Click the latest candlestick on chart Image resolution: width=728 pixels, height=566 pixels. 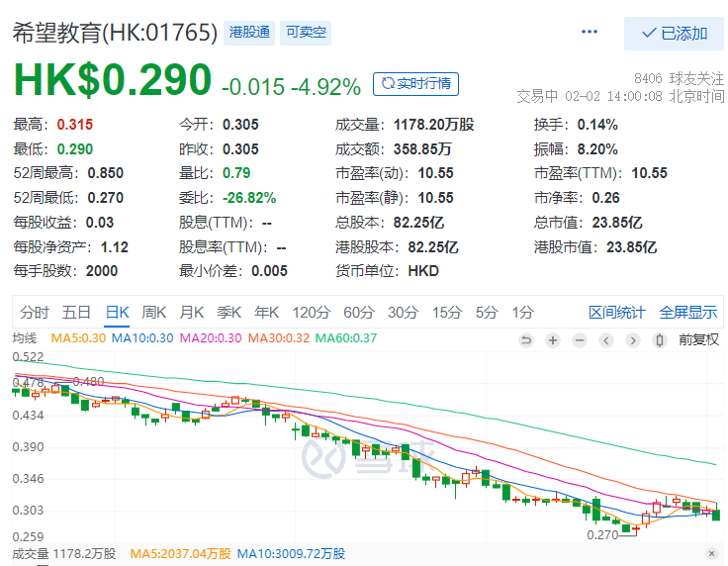click(716, 514)
